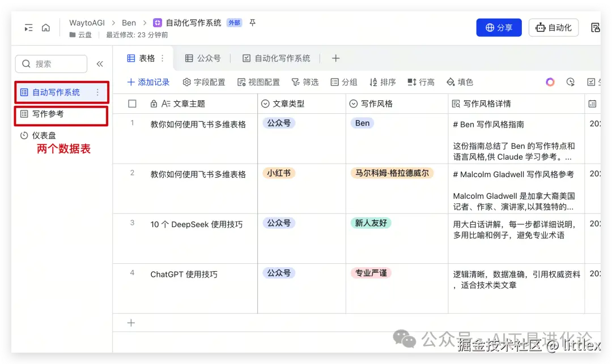Toggle the sidebar collapse chevron
Viewport: 612px width, 364px height.
(x=100, y=63)
